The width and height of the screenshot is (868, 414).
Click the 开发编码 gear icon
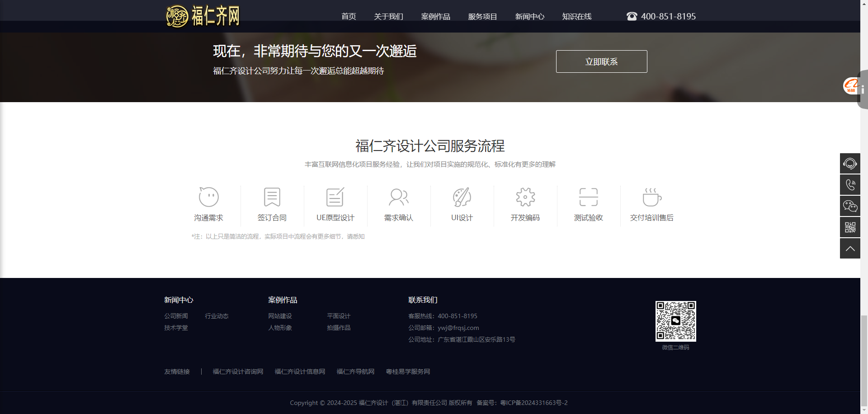click(525, 197)
